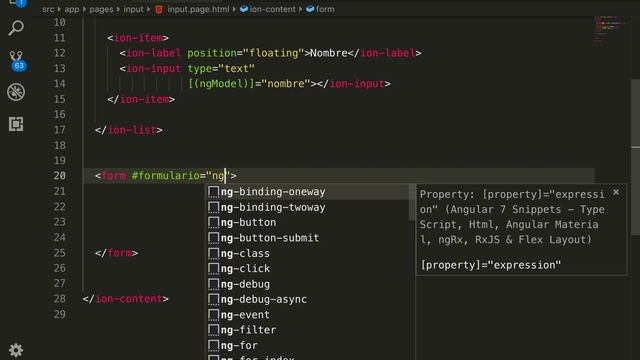Click the snippet icon beside ng-event
Viewport: 640px width, 360px height.
pos(213,315)
